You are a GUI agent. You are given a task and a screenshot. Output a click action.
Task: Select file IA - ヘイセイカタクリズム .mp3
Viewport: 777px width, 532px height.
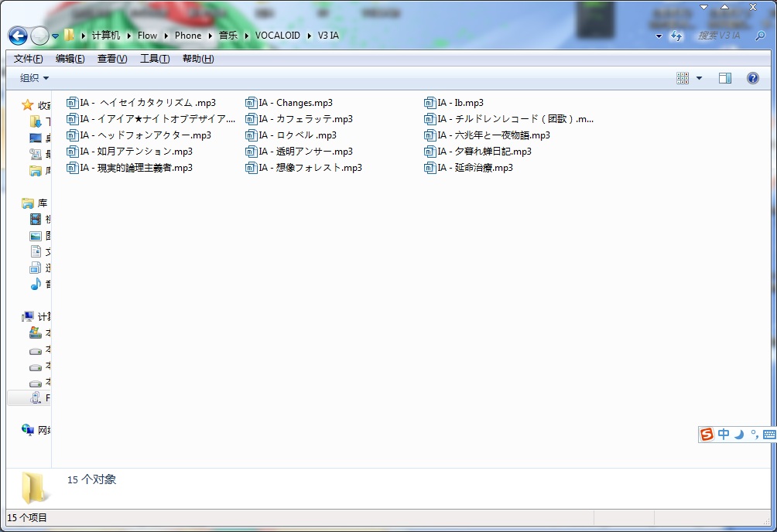(141, 103)
